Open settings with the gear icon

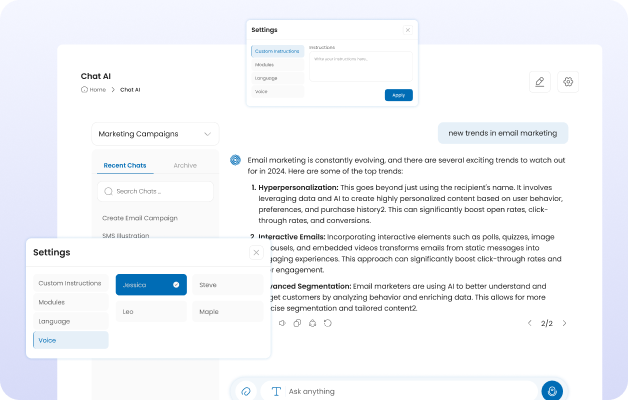click(x=568, y=82)
